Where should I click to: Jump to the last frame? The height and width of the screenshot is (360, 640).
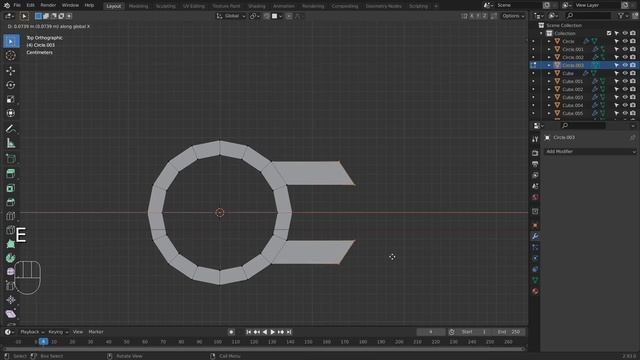pyautogui.click(x=289, y=332)
